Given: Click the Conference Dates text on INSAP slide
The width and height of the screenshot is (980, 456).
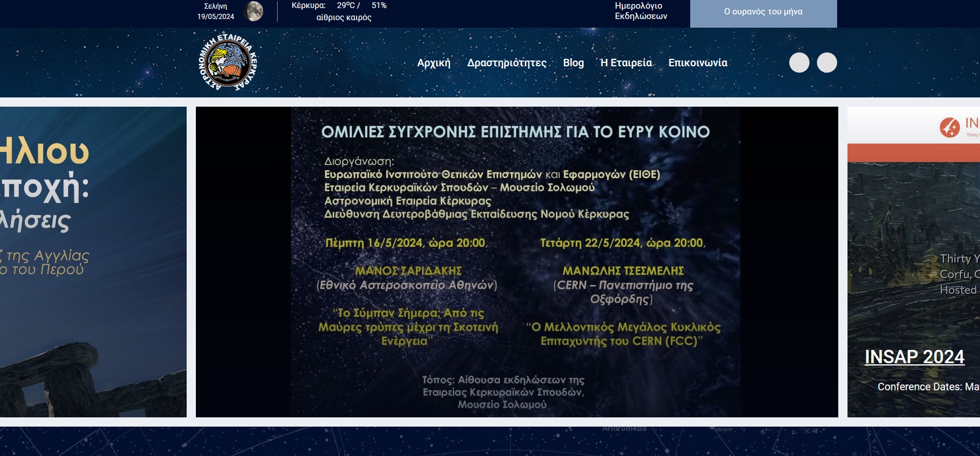Looking at the screenshot, I should point(928,387).
